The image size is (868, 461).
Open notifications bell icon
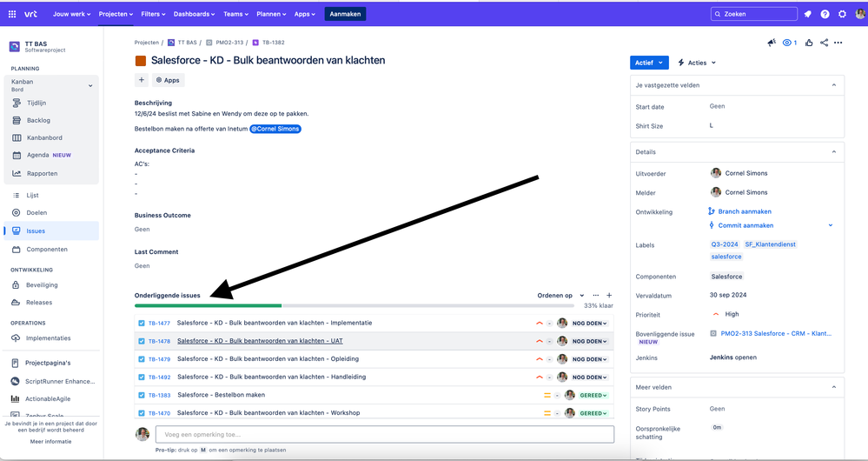point(808,14)
